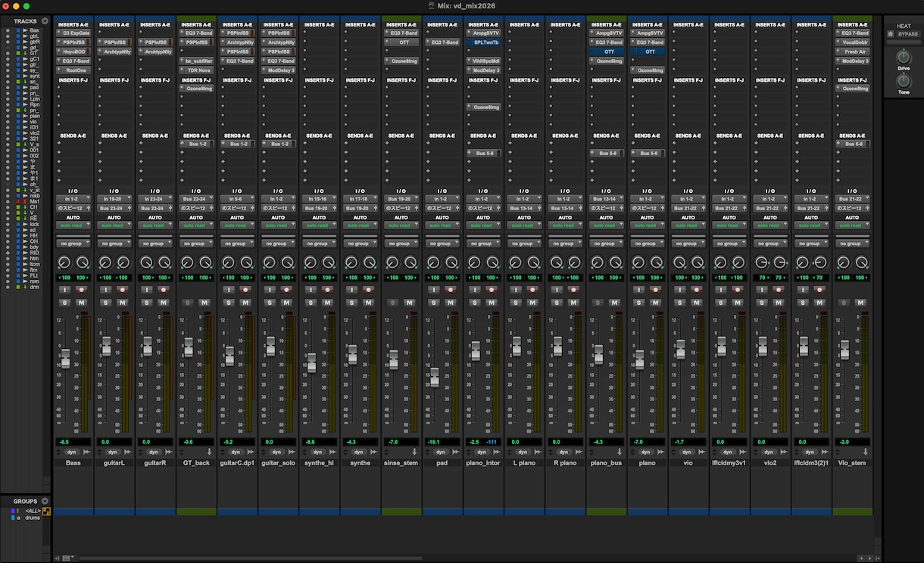Viewport: 924px width, 563px height.
Task: Click the Bass track name label
Action: pos(73,462)
